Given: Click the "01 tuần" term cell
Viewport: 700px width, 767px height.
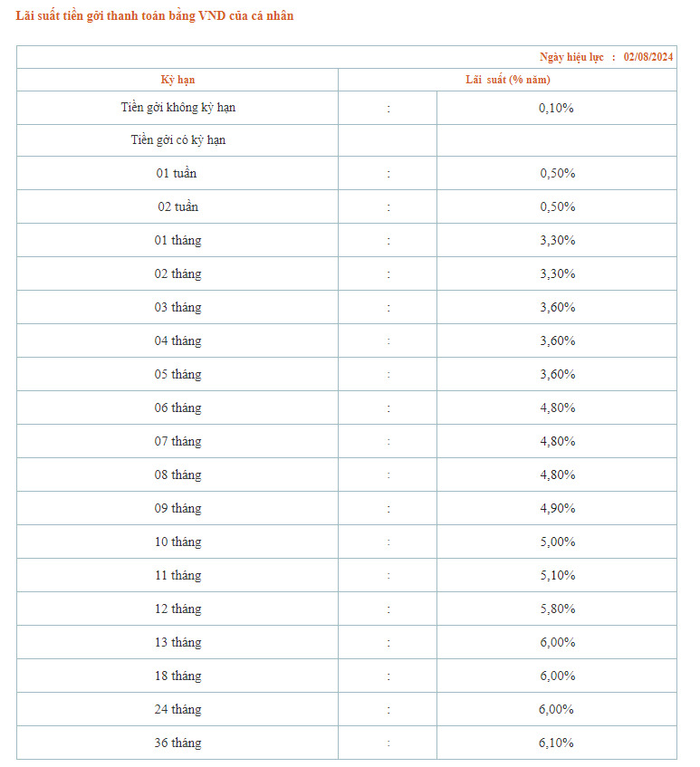Looking at the screenshot, I should 177,173.
